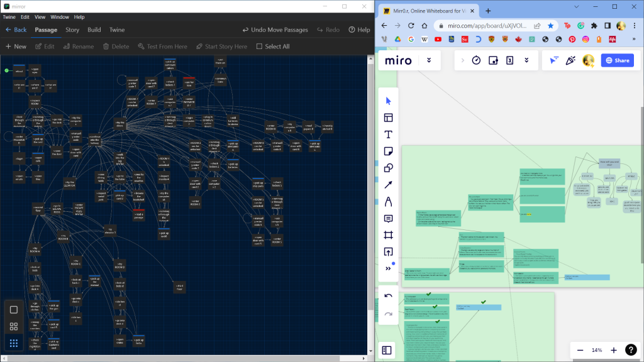Screen dimensions: 644x362
Task: Choose the text tool in Miro
Action: coord(388,134)
